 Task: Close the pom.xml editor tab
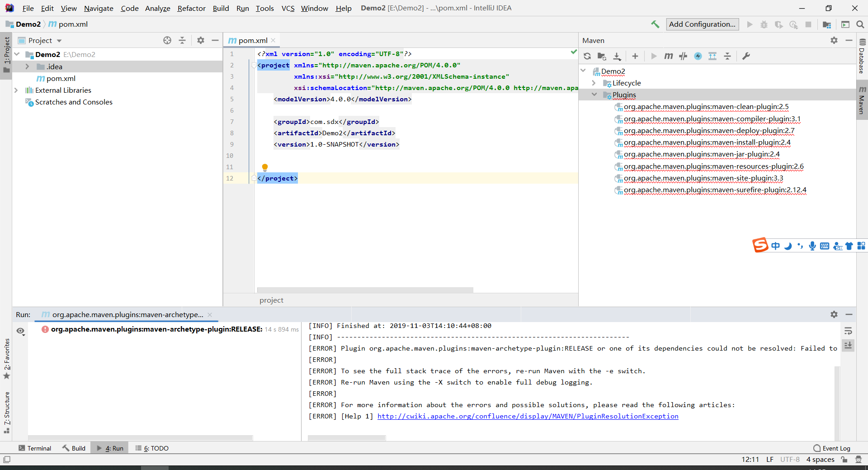[x=273, y=40]
